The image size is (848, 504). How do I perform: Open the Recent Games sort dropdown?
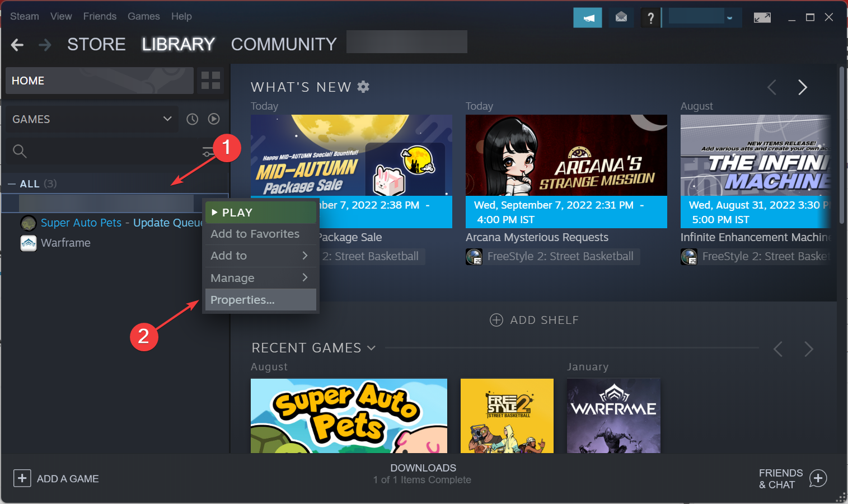(x=371, y=348)
